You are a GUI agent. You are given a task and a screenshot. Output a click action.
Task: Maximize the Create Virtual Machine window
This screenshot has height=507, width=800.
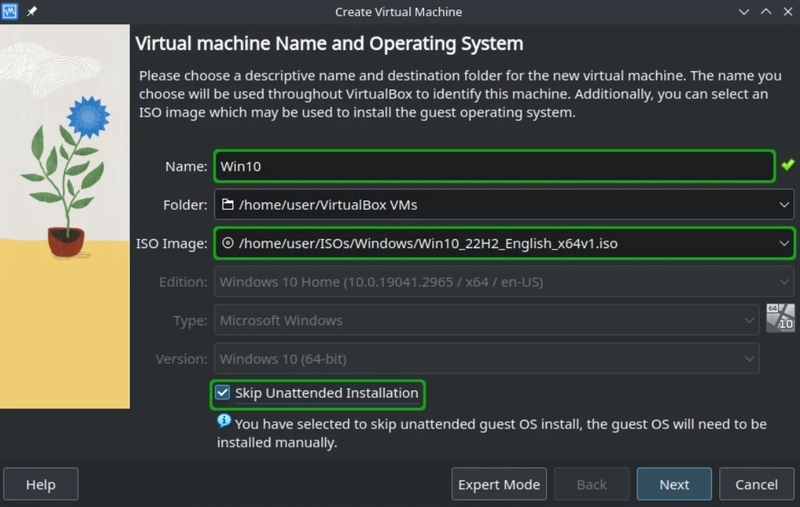coord(766,12)
